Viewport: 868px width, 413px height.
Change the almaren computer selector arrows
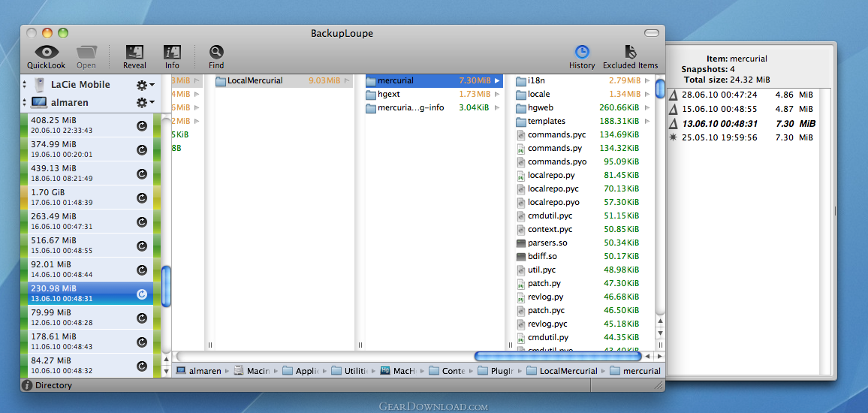point(24,102)
